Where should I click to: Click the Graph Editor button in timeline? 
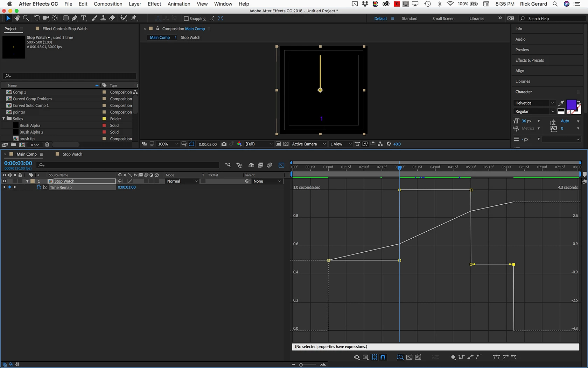point(281,165)
